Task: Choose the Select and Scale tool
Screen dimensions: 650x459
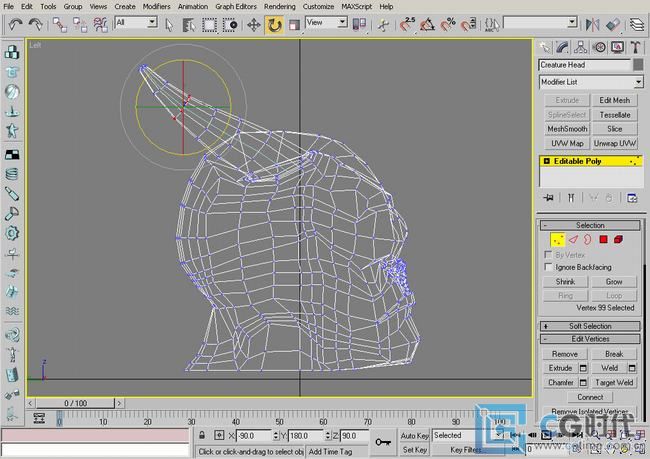Action: tap(294, 25)
